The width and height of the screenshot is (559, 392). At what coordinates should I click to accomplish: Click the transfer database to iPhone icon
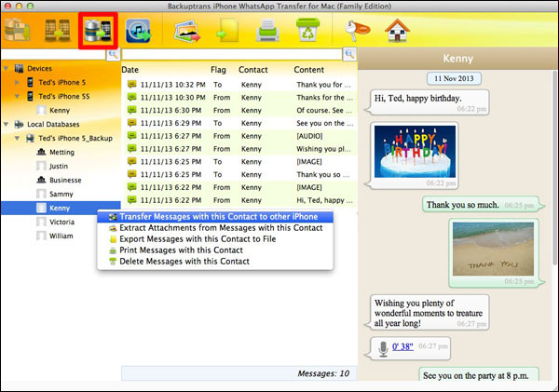point(98,31)
